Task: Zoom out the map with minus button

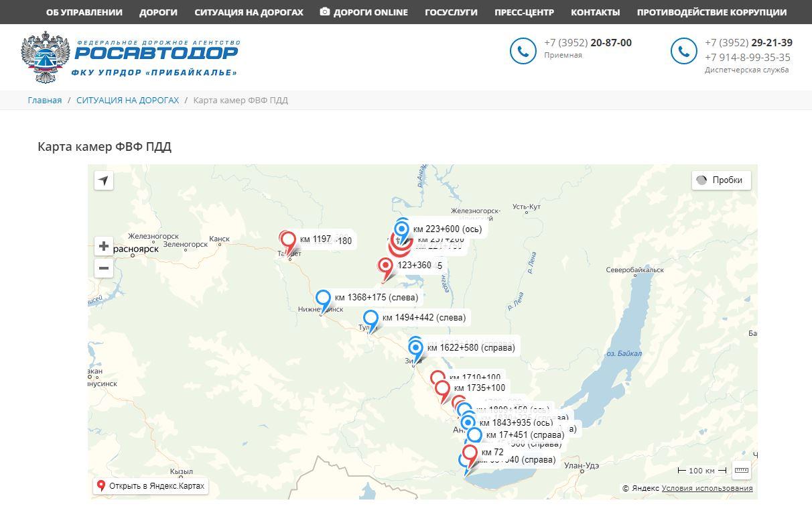Action: [x=103, y=269]
